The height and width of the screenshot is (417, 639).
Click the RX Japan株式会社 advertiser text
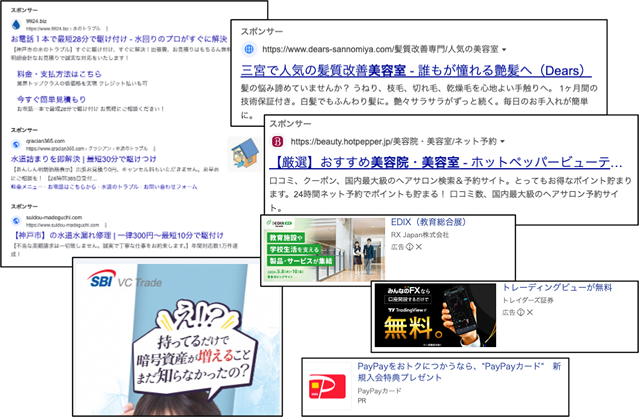tap(420, 235)
